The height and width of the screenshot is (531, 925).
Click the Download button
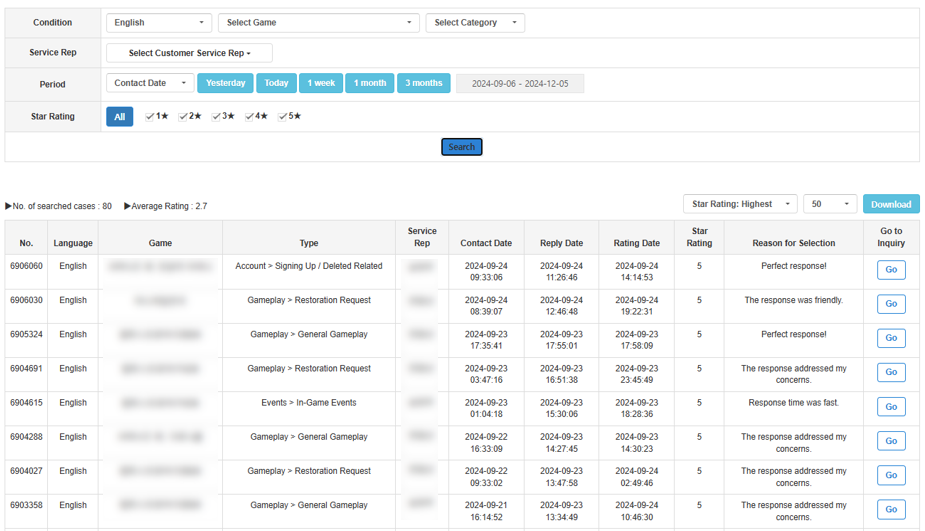[x=890, y=204]
